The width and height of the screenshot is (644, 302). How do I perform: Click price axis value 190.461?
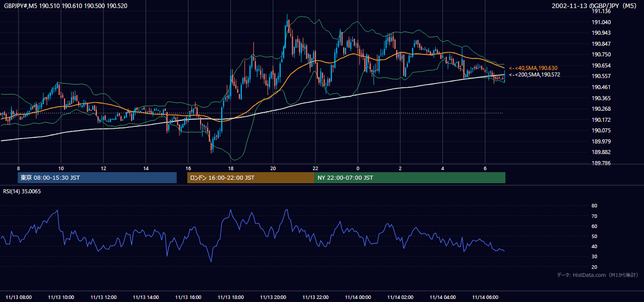[601, 87]
